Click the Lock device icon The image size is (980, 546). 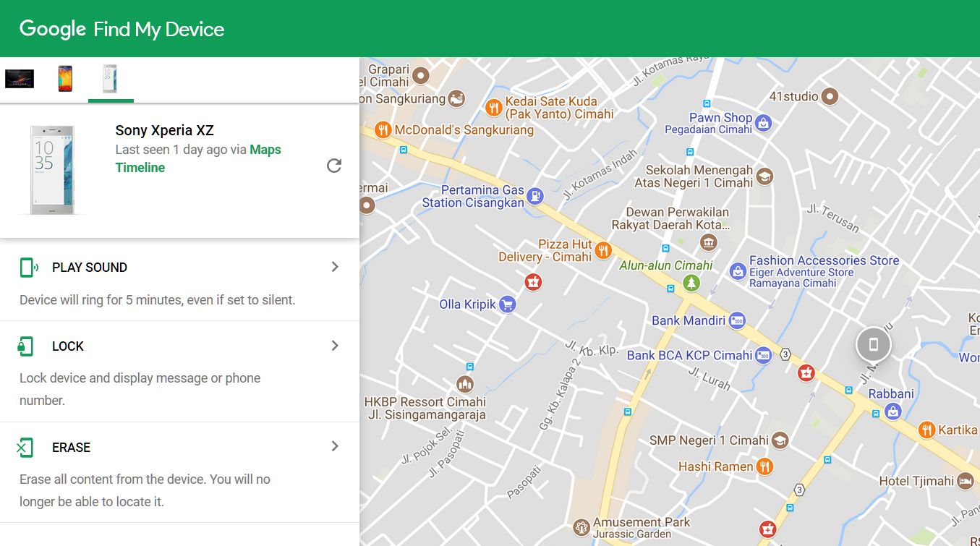coord(26,346)
